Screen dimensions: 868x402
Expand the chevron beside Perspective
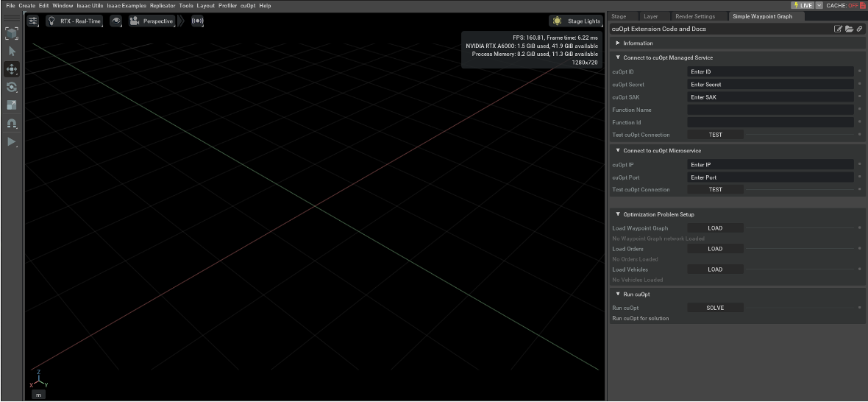[179, 21]
